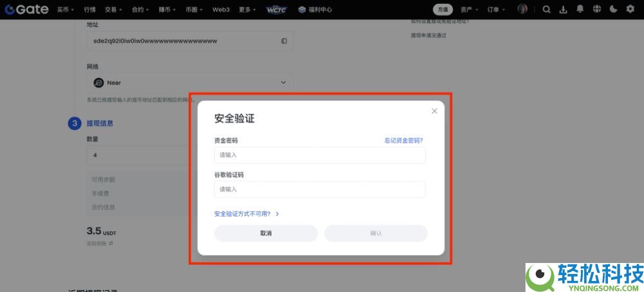The width and height of the screenshot is (644, 292).
Task: Click the 确认 button
Action: pos(376,233)
